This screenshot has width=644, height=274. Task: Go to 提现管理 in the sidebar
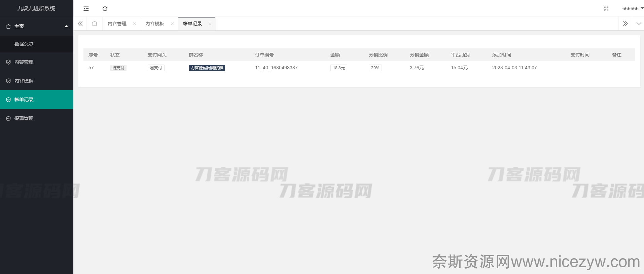[24, 118]
